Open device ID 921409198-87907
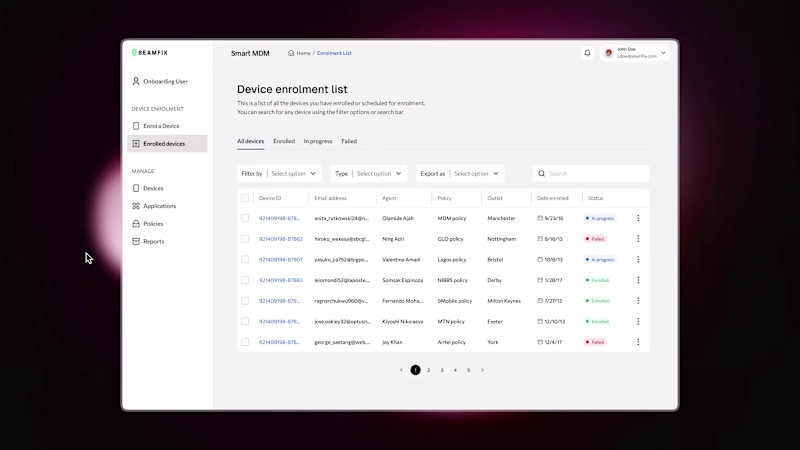 (x=281, y=260)
